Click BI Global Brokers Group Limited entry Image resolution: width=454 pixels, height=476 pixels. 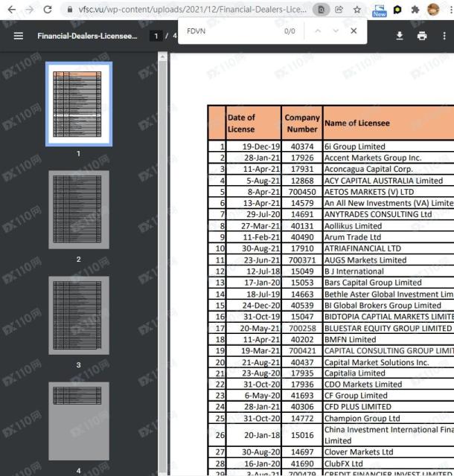click(x=383, y=306)
